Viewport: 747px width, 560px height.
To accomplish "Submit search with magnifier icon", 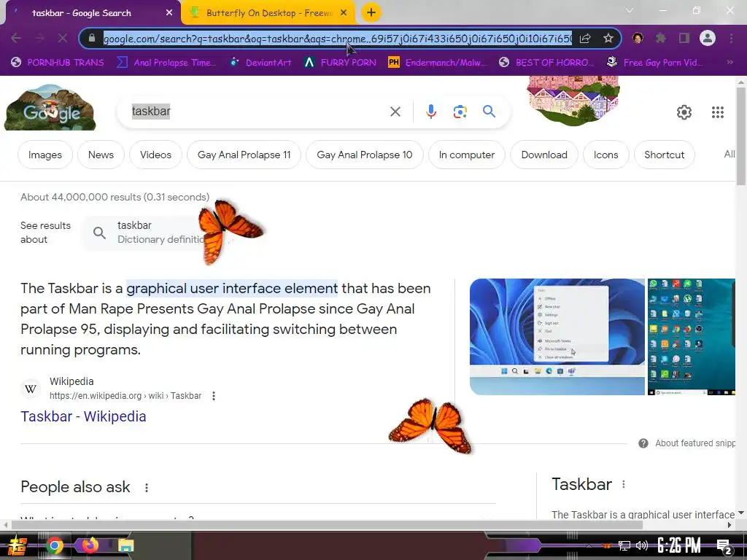I will [489, 112].
